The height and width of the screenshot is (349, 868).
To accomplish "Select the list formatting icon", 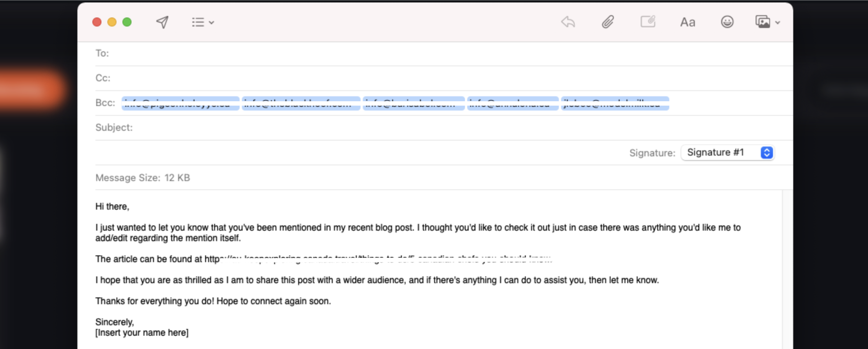I will coord(198,22).
